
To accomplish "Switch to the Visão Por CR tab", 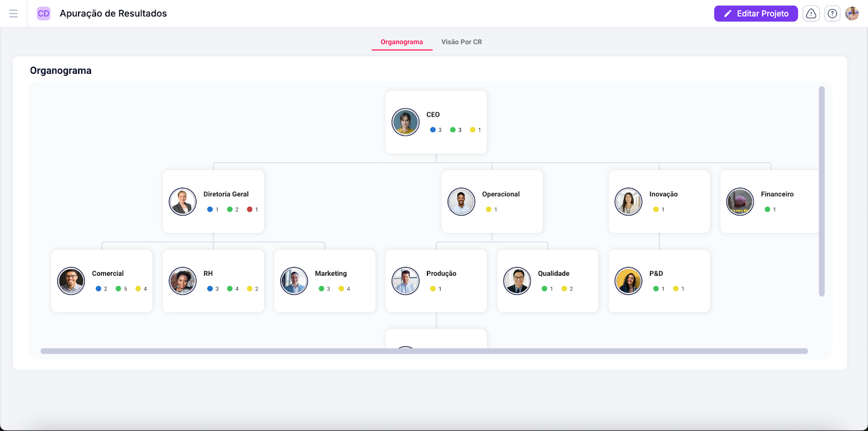I will [x=461, y=42].
